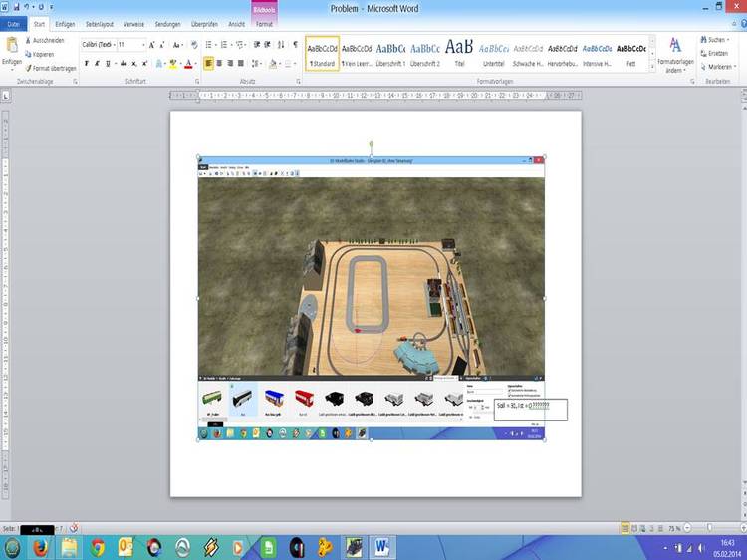Open font color dropdown arrow
The width and height of the screenshot is (747, 560).
[196, 63]
